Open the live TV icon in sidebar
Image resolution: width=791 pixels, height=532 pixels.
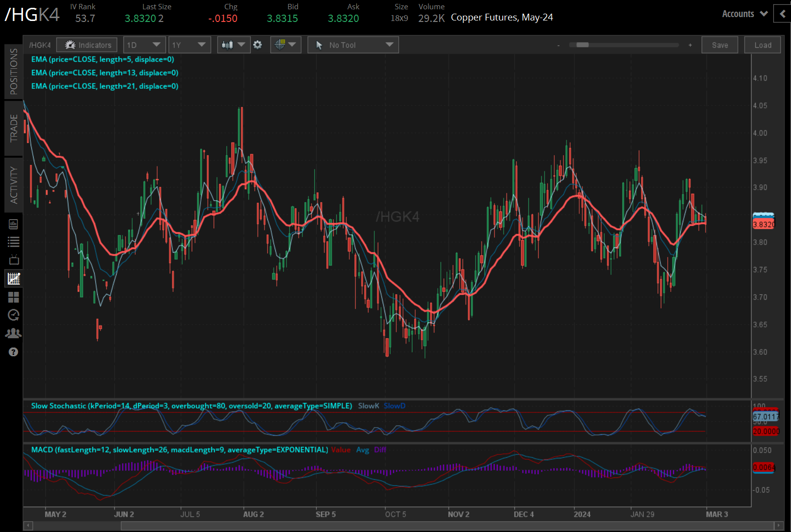point(14,260)
